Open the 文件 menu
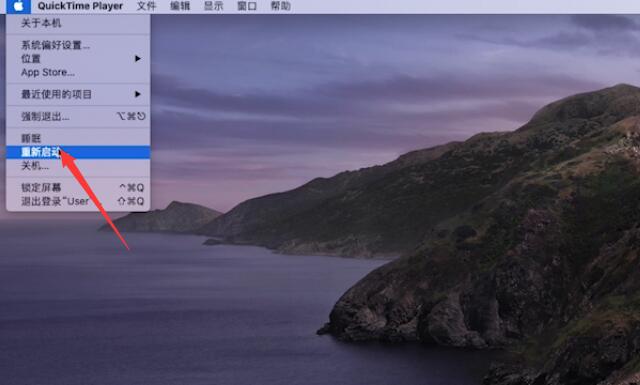 click(147, 6)
